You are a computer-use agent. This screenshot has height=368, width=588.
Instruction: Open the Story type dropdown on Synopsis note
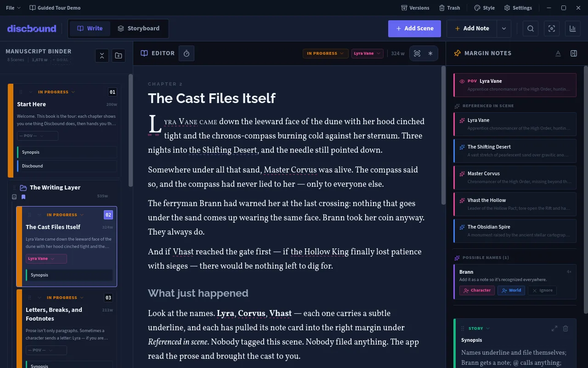tap(479, 328)
